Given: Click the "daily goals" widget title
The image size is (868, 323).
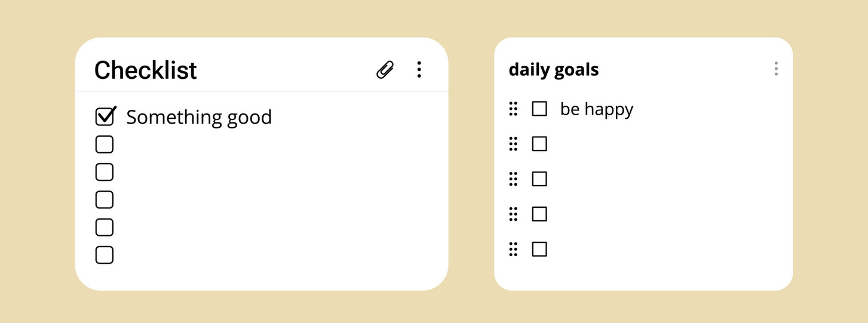Looking at the screenshot, I should (x=553, y=70).
